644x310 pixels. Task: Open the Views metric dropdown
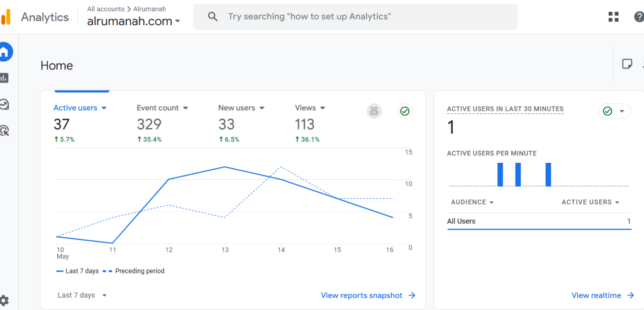click(310, 108)
